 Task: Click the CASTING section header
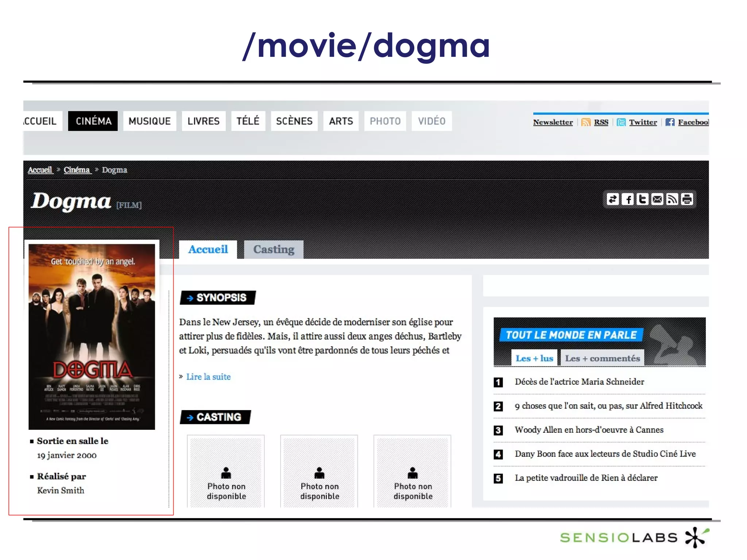coord(215,417)
